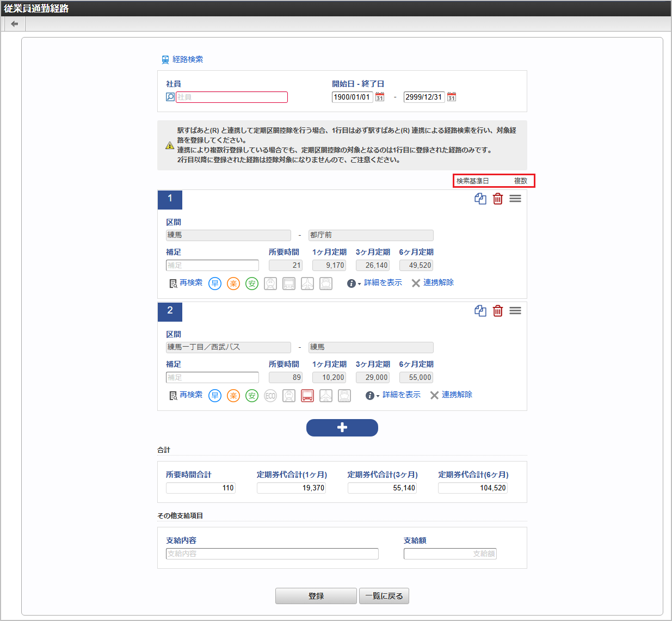Toggle the red bus icon on route 2
Viewport: 672px width, 621px height.
pyautogui.click(x=307, y=396)
